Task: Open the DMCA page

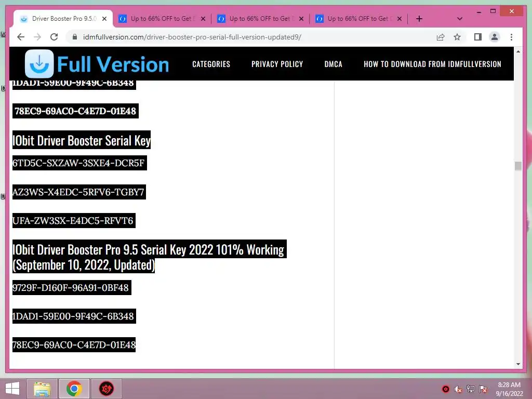Action: [x=333, y=64]
